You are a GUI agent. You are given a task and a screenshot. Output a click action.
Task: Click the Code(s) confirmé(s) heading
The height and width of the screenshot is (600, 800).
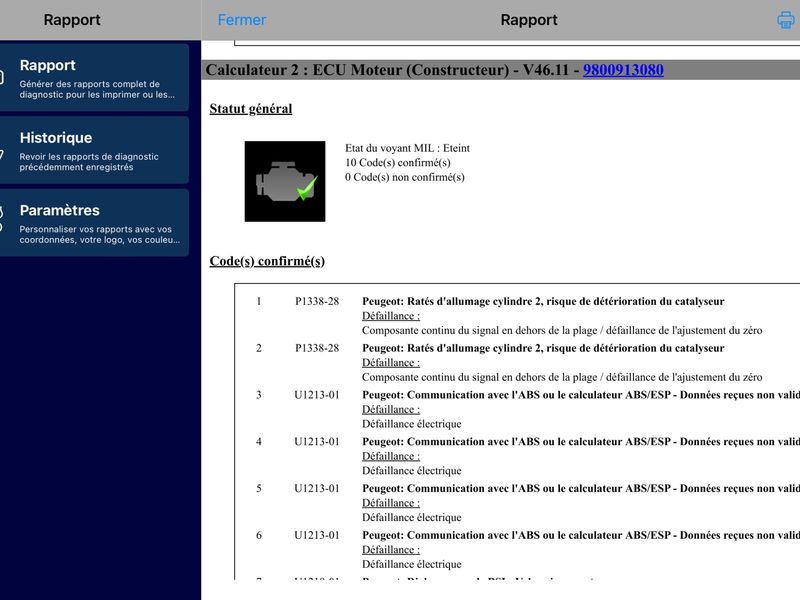(x=267, y=261)
